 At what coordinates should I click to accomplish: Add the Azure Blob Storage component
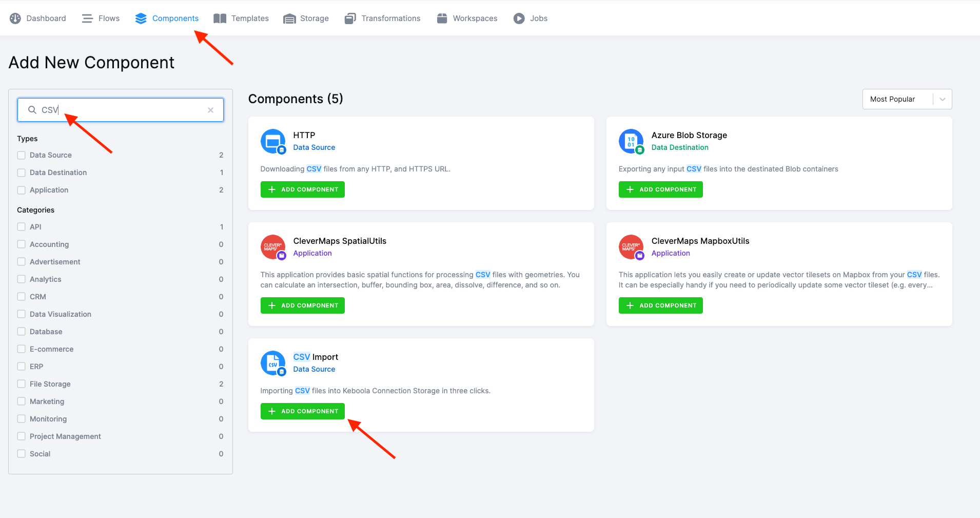(661, 189)
